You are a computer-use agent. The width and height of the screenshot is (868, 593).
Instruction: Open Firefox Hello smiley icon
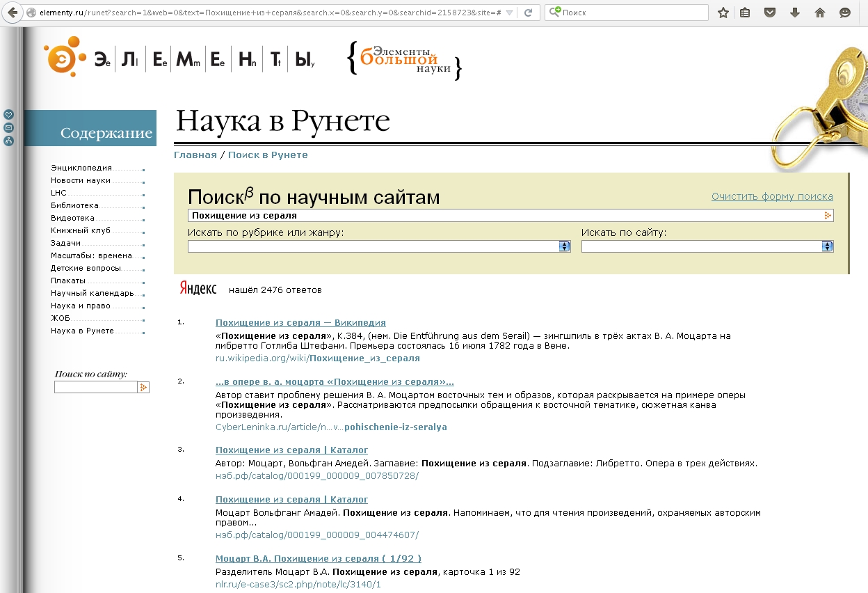[x=845, y=13]
